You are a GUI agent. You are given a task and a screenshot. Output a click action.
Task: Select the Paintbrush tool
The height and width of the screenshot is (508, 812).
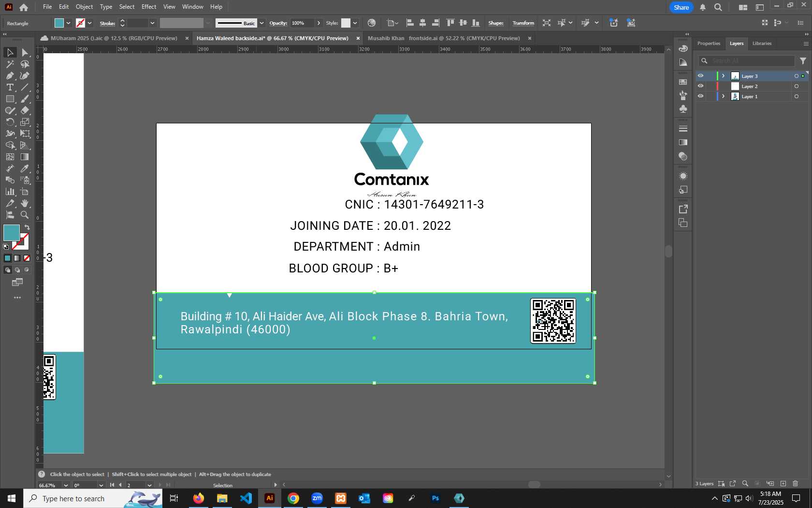(x=25, y=99)
